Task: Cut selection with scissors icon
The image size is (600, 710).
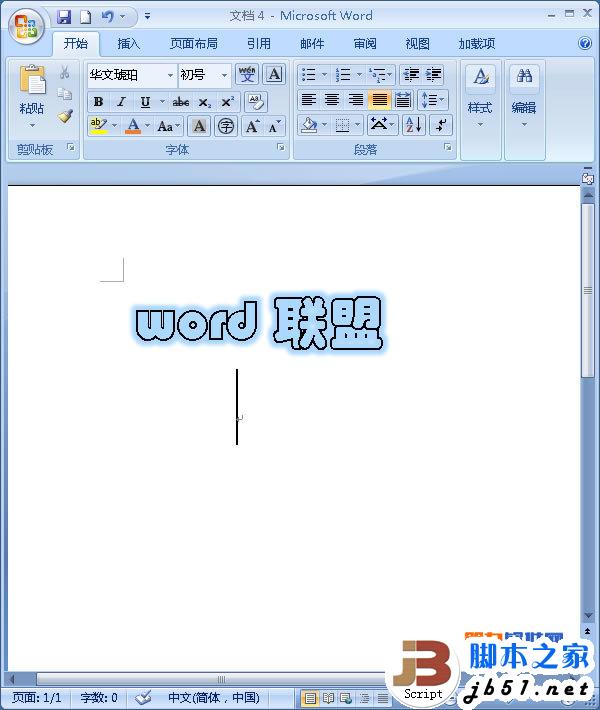Action: [x=65, y=72]
